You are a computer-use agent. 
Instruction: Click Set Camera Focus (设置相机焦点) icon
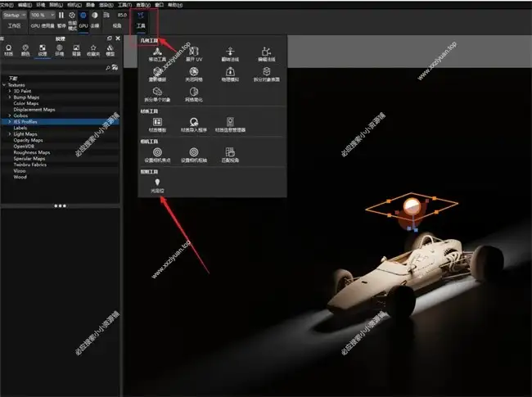[157, 152]
